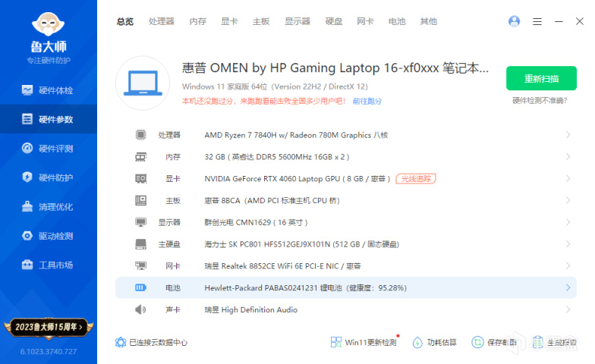The width and height of the screenshot is (595, 364).
Task: Click the 群创光电 CMN1629 text
Action: pyautogui.click(x=256, y=222)
